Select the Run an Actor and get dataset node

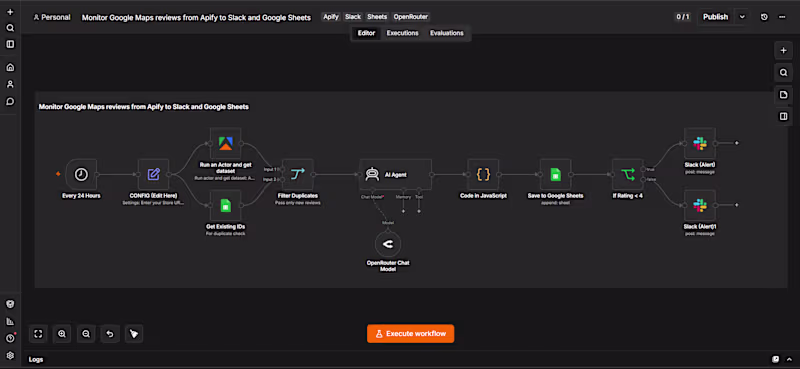click(x=226, y=143)
